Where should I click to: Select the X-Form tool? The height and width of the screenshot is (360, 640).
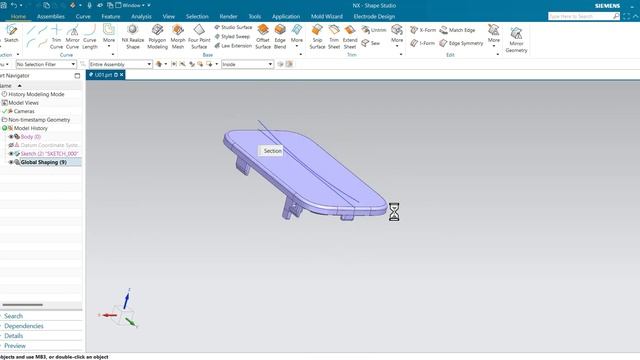tap(423, 30)
